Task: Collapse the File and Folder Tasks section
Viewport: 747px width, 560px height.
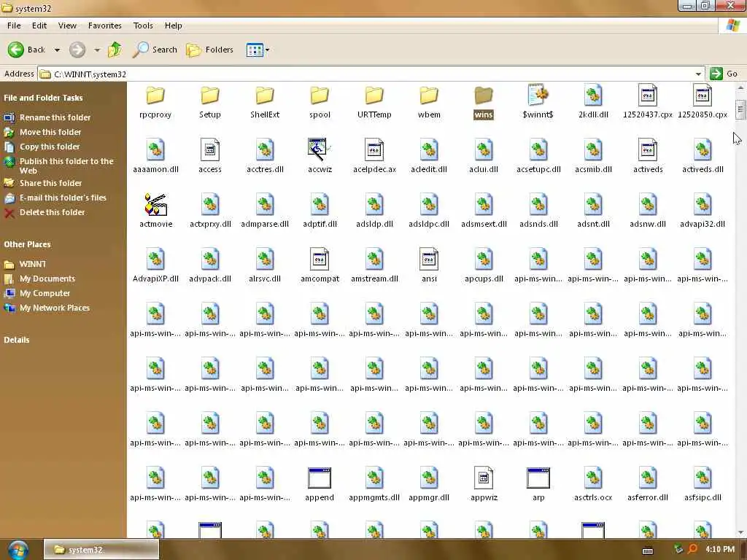Action: pyautogui.click(x=43, y=98)
